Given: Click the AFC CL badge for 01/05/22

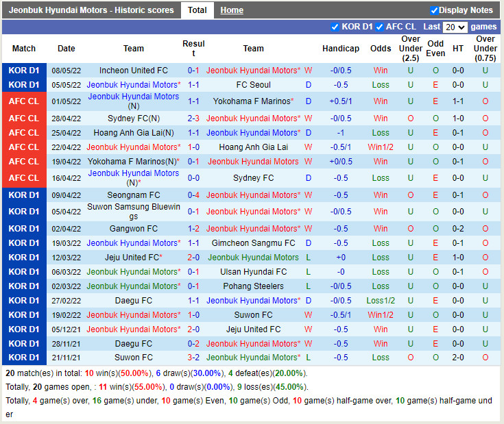Looking at the screenshot, I should pos(24,101).
